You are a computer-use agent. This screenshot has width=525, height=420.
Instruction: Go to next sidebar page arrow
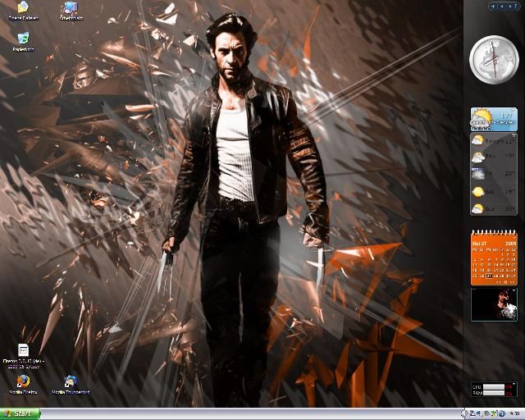510,6
